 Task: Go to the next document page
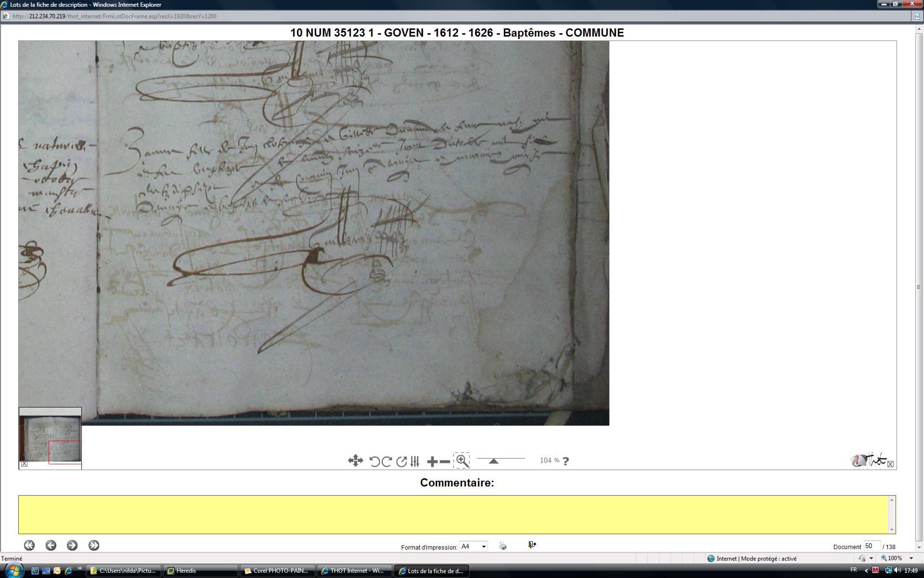coord(72,545)
